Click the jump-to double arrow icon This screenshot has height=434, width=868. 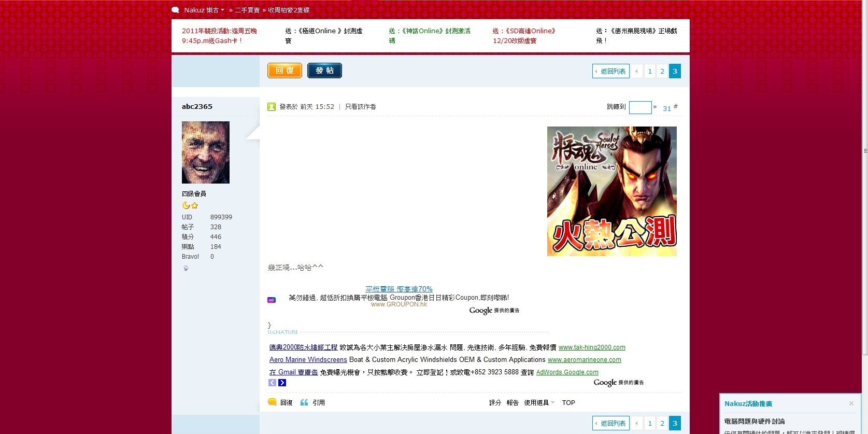click(x=655, y=107)
